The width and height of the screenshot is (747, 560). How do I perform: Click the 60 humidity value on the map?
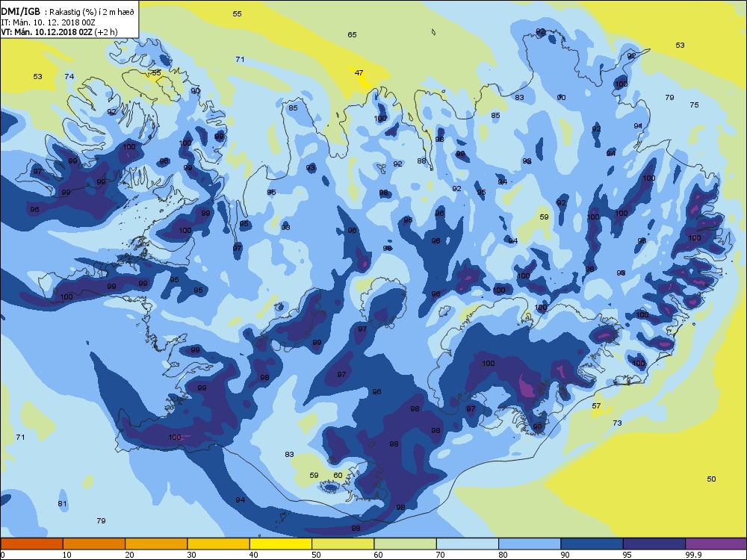(338, 475)
